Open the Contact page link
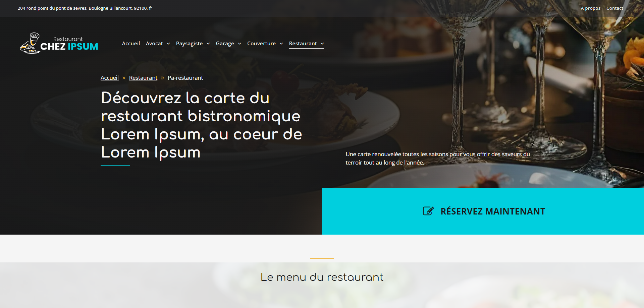 (615, 8)
